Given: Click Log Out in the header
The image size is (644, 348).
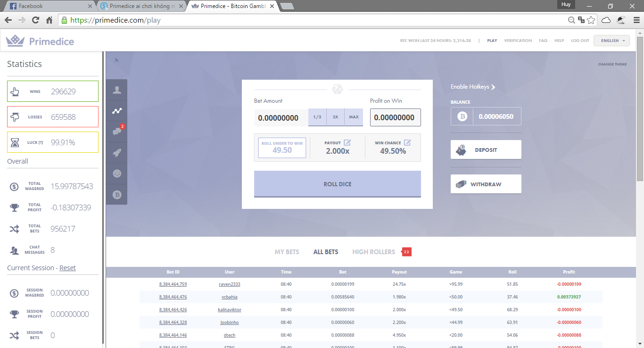Looking at the screenshot, I should [580, 41].
